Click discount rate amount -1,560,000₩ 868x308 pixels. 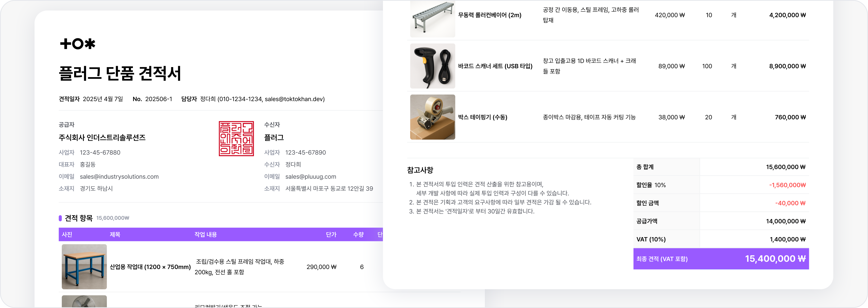(x=787, y=185)
